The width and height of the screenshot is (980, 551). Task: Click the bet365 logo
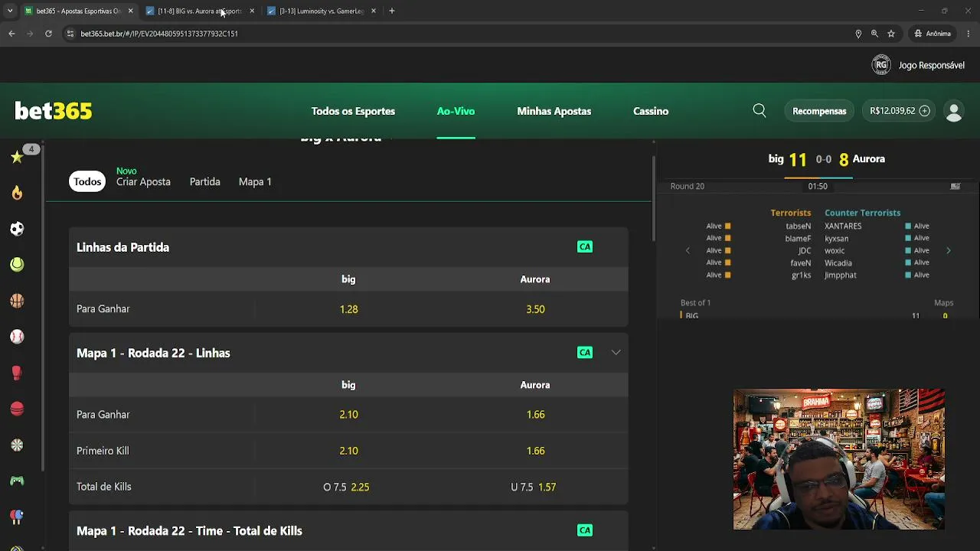click(x=54, y=111)
